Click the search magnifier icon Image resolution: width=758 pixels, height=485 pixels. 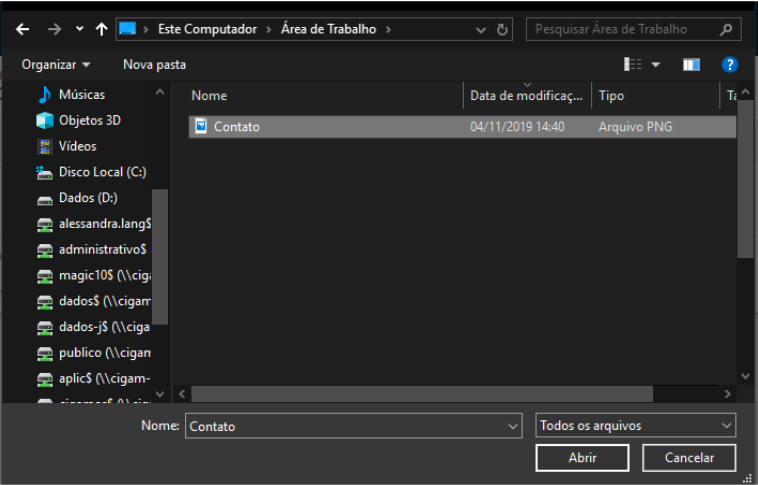(x=726, y=29)
